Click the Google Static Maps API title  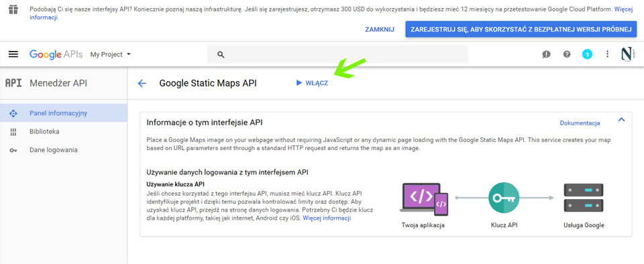click(x=208, y=83)
